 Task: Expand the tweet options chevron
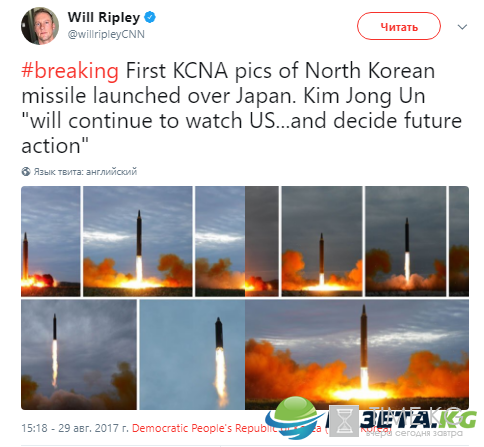pos(462,27)
